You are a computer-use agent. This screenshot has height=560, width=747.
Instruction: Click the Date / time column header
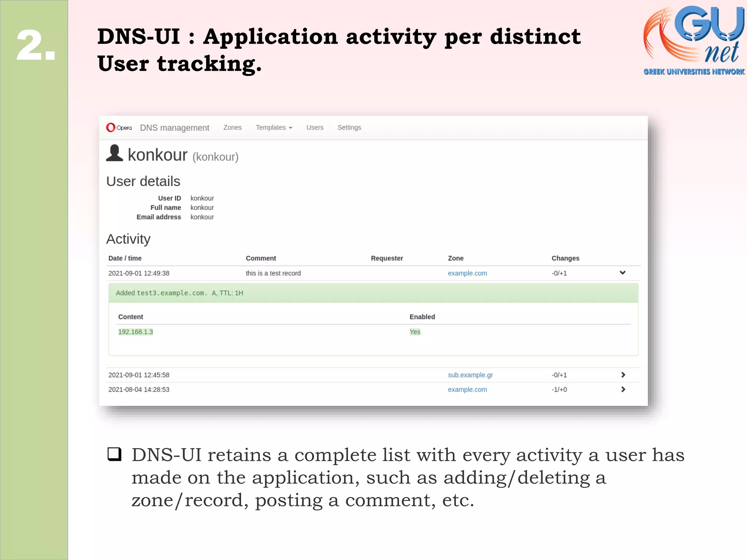click(x=125, y=258)
